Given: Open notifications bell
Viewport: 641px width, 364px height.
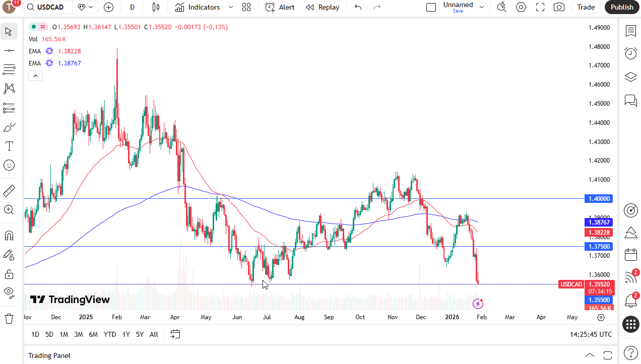Looking at the screenshot, I should tap(630, 301).
